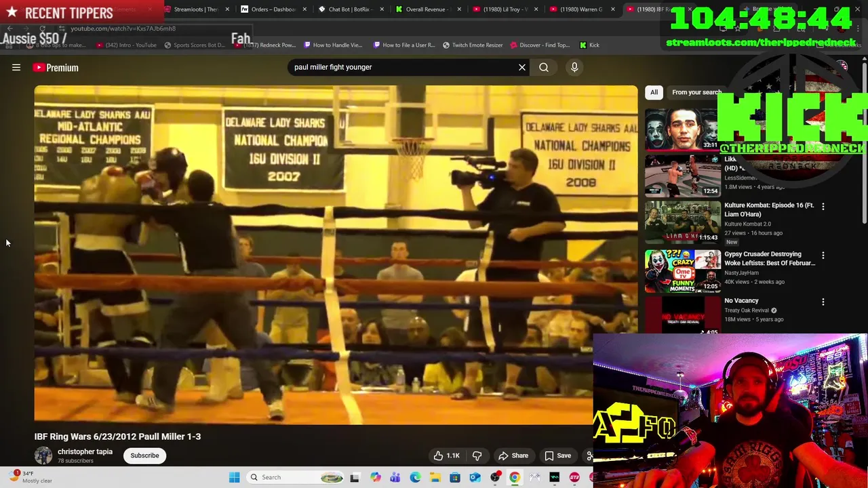The image size is (868, 488).
Task: Open Microsoft Store from the taskbar
Action: 455,477
